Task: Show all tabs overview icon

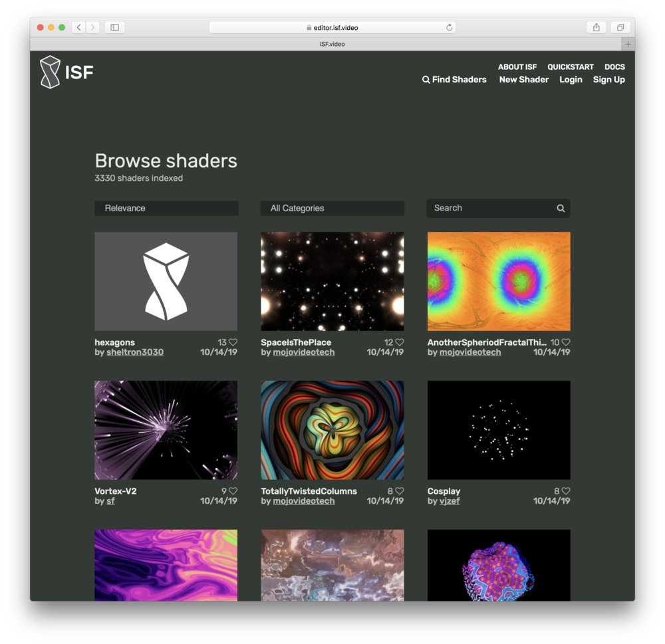Action: coord(620,27)
